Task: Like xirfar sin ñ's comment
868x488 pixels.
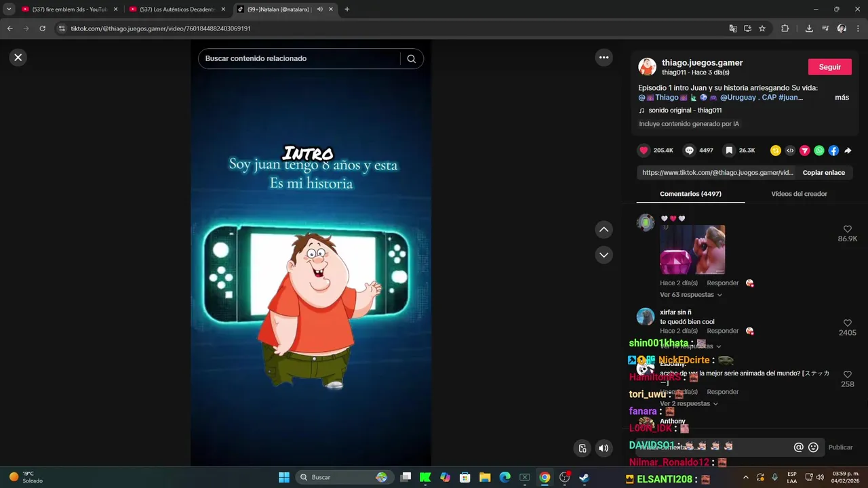Action: click(848, 323)
